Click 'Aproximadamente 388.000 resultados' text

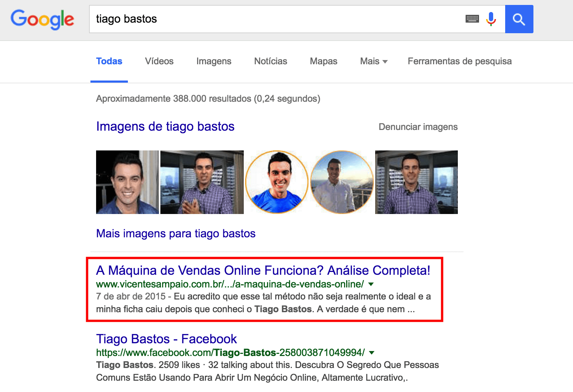tap(208, 99)
